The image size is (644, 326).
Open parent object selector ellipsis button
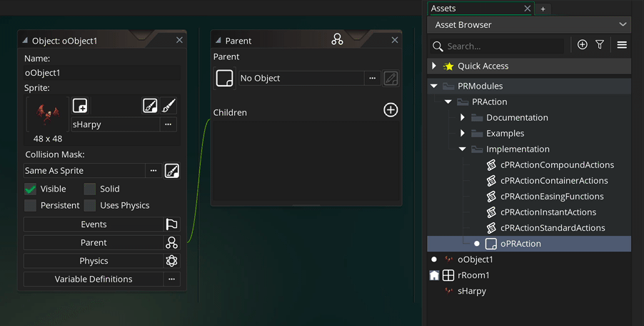(x=373, y=78)
